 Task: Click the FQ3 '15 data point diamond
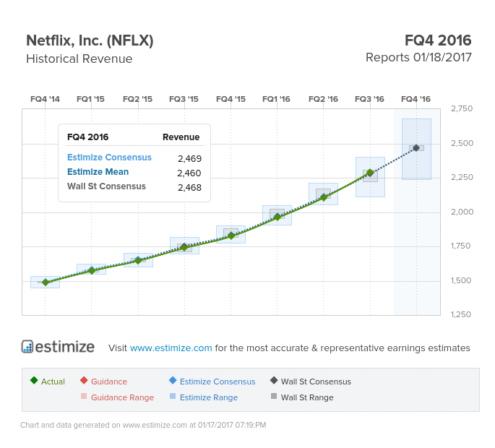click(x=184, y=247)
